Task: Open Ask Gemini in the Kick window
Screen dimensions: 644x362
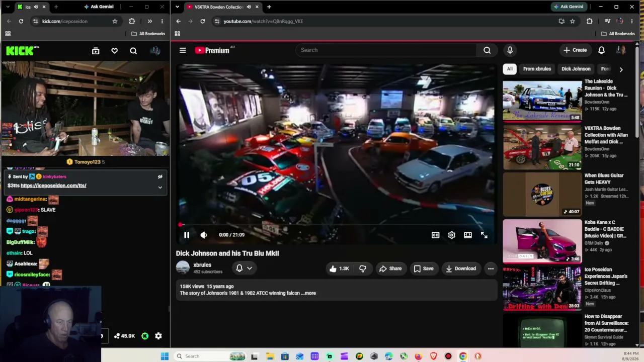Action: point(99,7)
